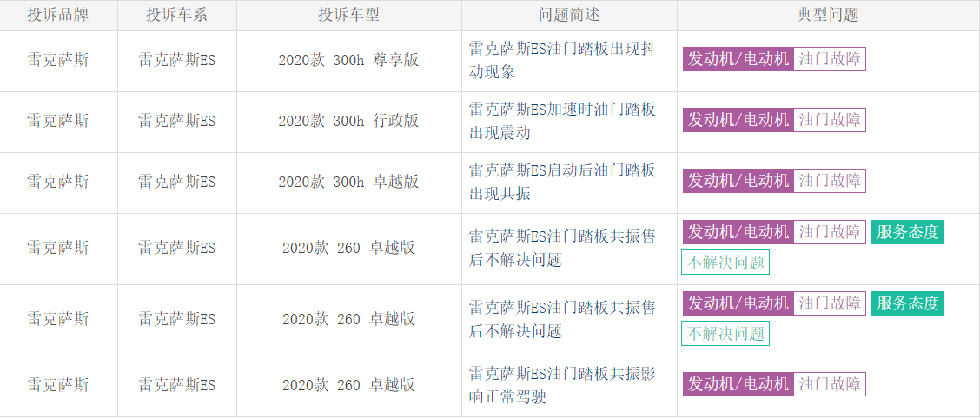Click 雷克萨斯 brand in 尊享版 row
Screen dimensions: 980x419
pos(58,61)
